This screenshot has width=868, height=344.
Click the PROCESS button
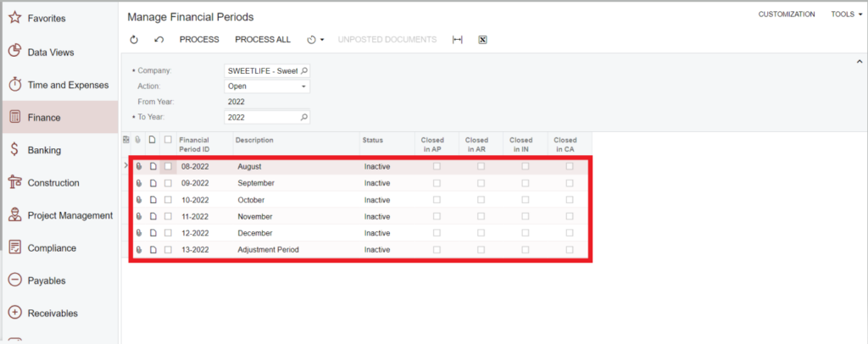coord(198,40)
